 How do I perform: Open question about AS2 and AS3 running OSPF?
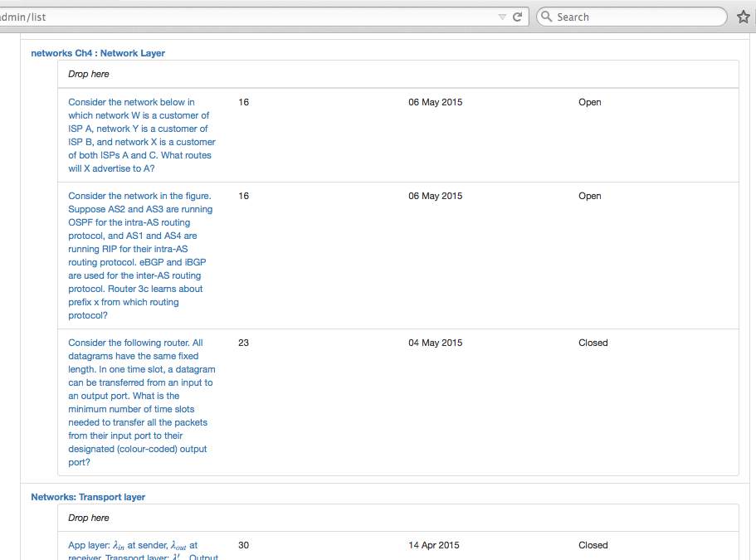(x=140, y=256)
